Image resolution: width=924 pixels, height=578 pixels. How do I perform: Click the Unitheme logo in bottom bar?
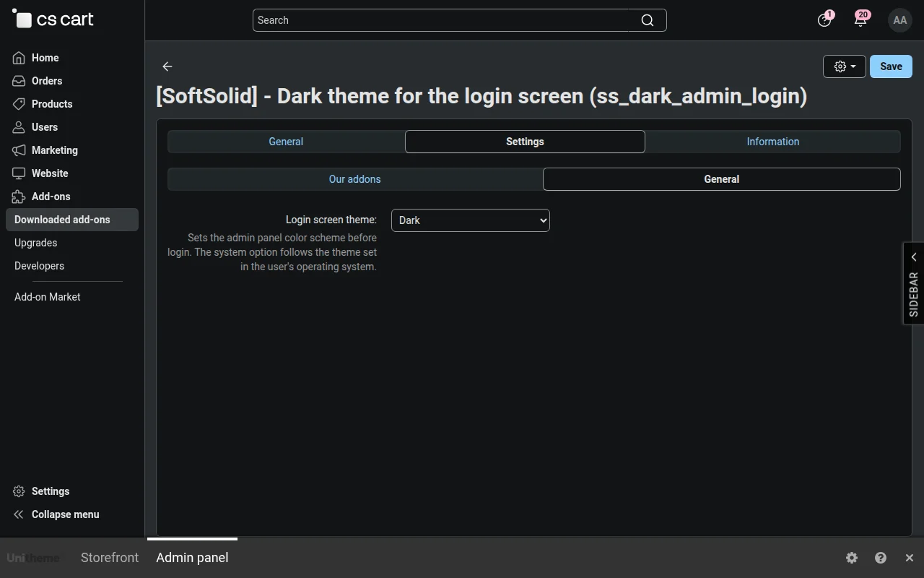33,558
